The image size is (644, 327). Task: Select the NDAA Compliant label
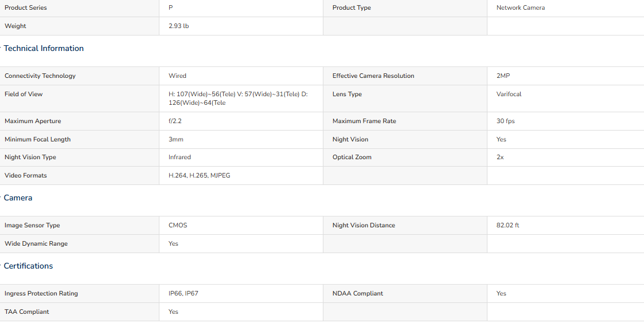357,293
